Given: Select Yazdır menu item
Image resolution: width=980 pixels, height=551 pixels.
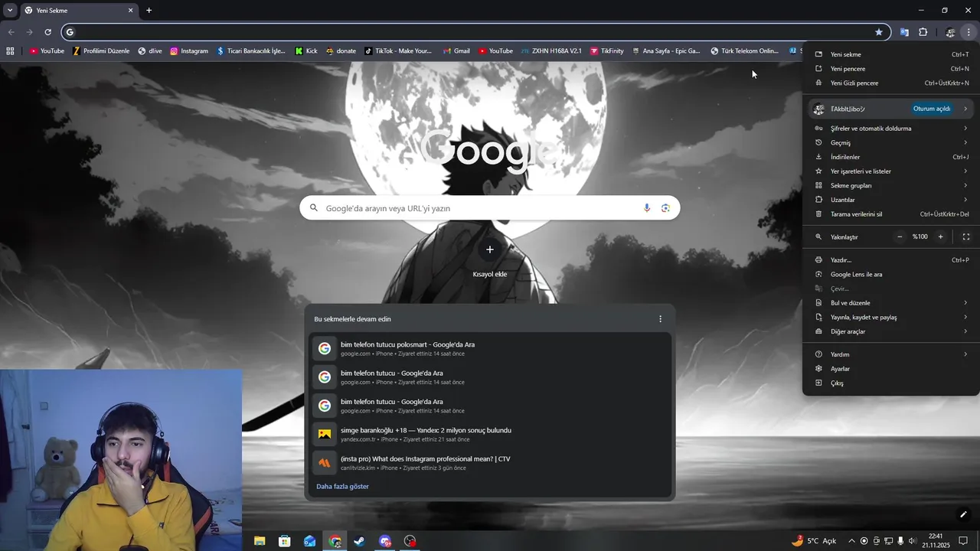Looking at the screenshot, I should (x=892, y=260).
